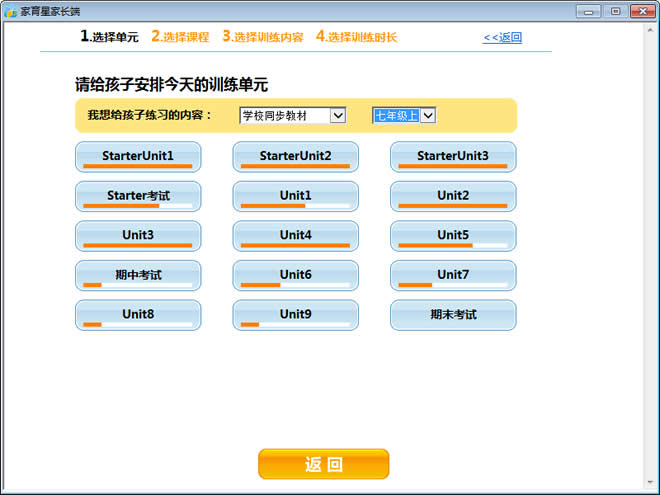Go to step 3.选择训练内容
Viewport: 660px width, 495px height.
coord(263,37)
